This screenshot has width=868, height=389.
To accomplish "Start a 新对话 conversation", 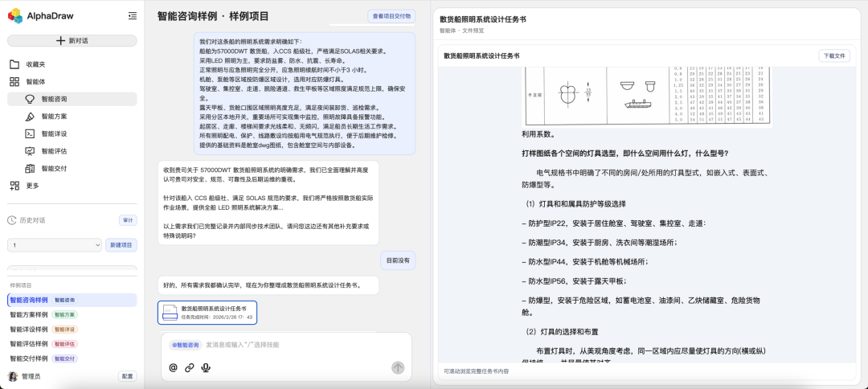I will coord(72,40).
